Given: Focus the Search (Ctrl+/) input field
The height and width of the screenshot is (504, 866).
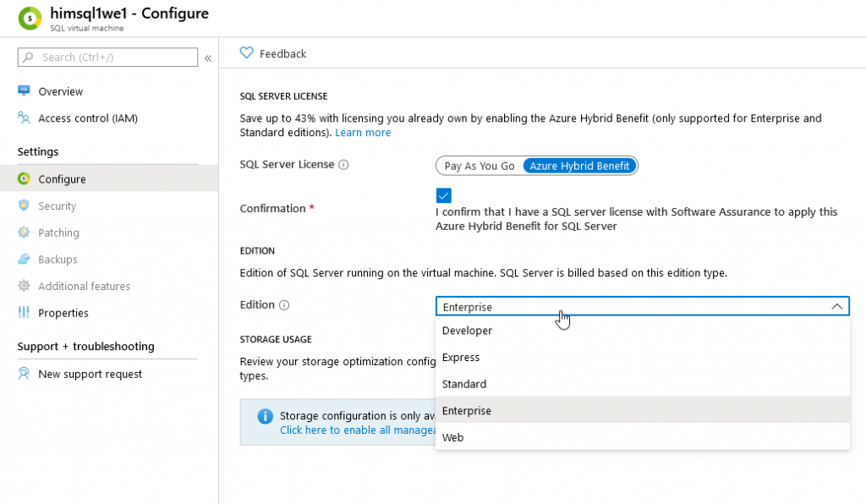Looking at the screenshot, I should (107, 57).
